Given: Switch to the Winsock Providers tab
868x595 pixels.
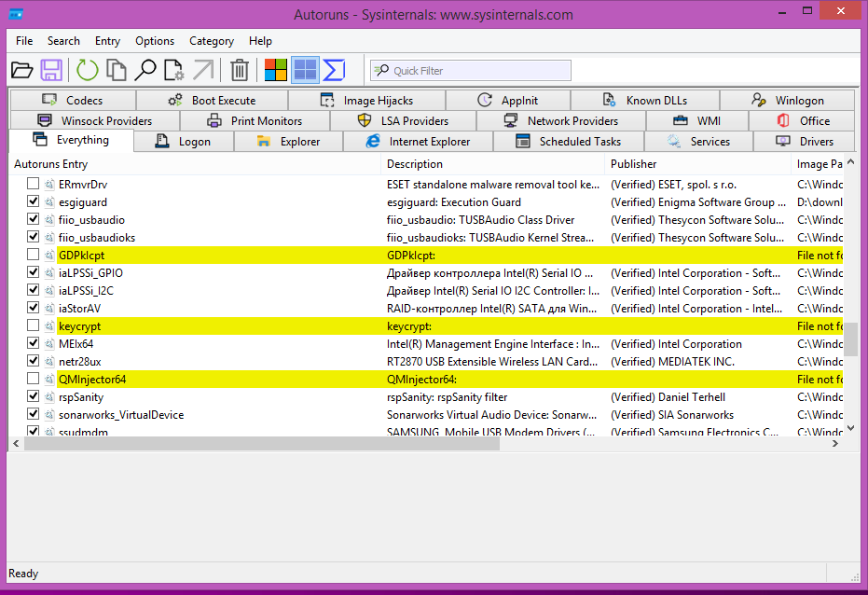Looking at the screenshot, I should [x=95, y=120].
